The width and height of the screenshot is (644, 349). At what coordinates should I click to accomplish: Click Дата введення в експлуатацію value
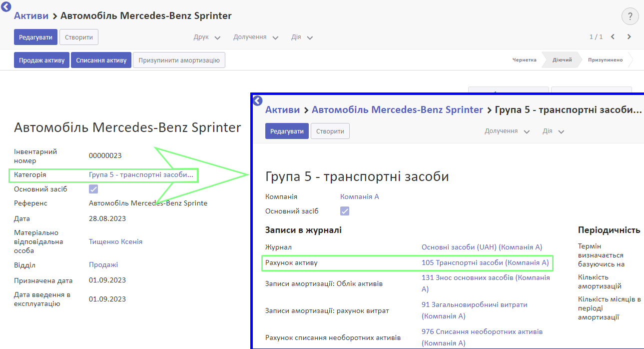pos(107,299)
